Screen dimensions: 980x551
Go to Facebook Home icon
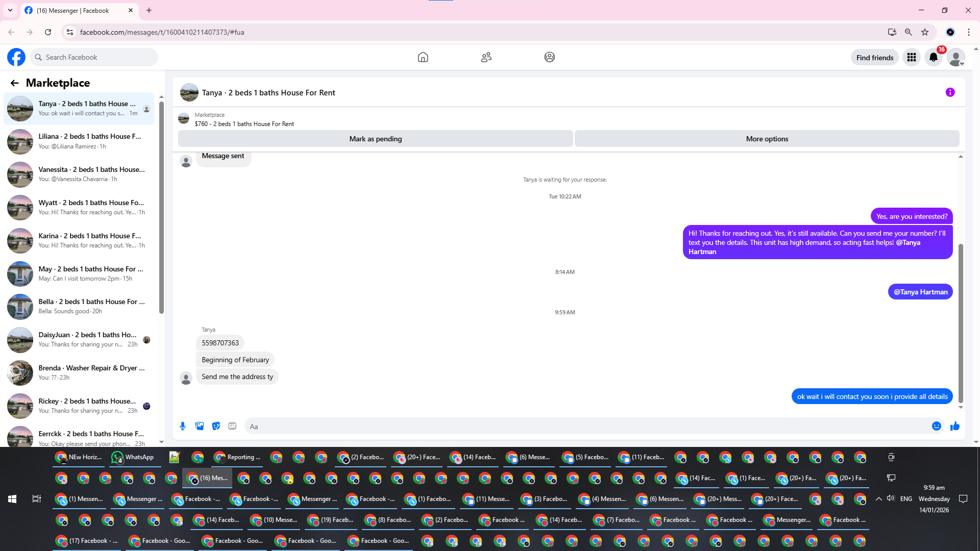point(423,57)
